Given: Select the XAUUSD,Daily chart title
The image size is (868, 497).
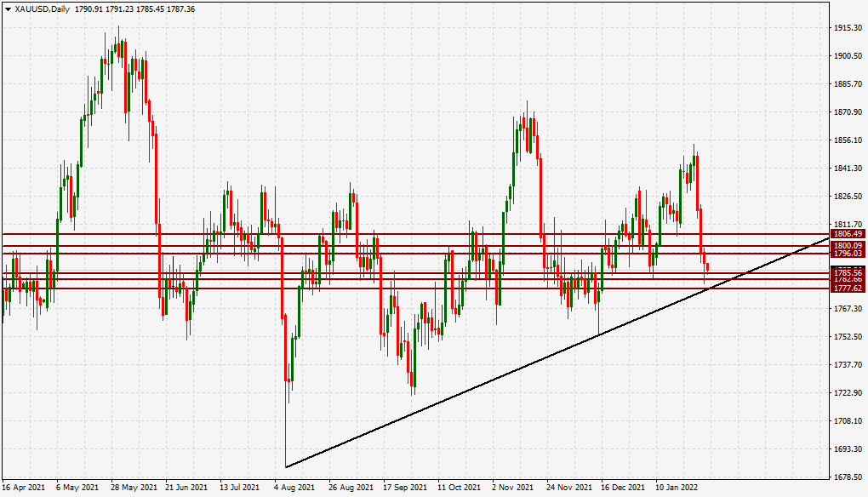Looking at the screenshot, I should pyautogui.click(x=42, y=9).
